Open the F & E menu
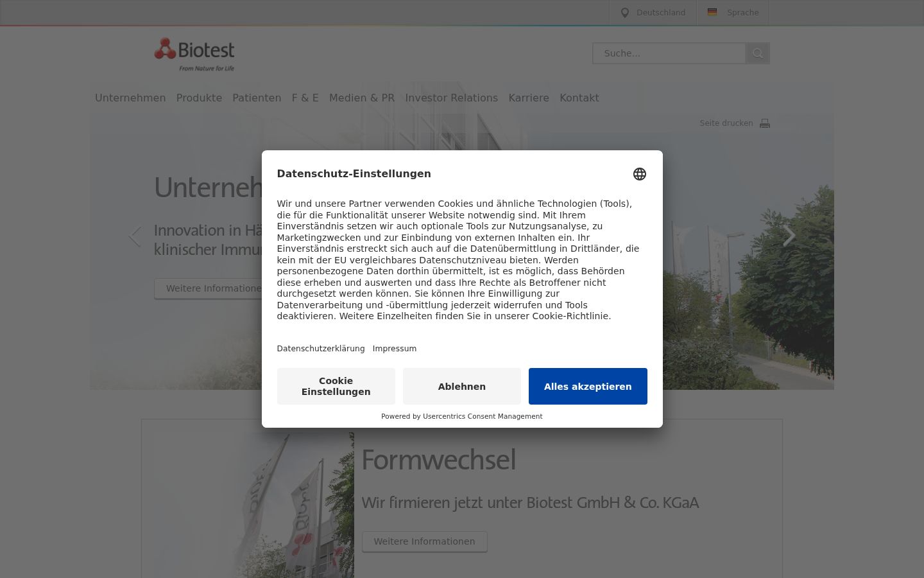The image size is (924, 578). point(305,98)
